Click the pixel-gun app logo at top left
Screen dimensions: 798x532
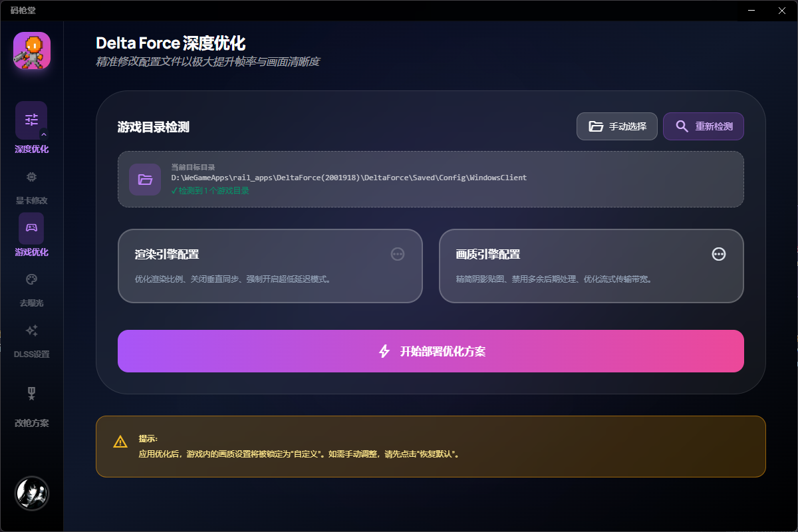tap(31, 51)
